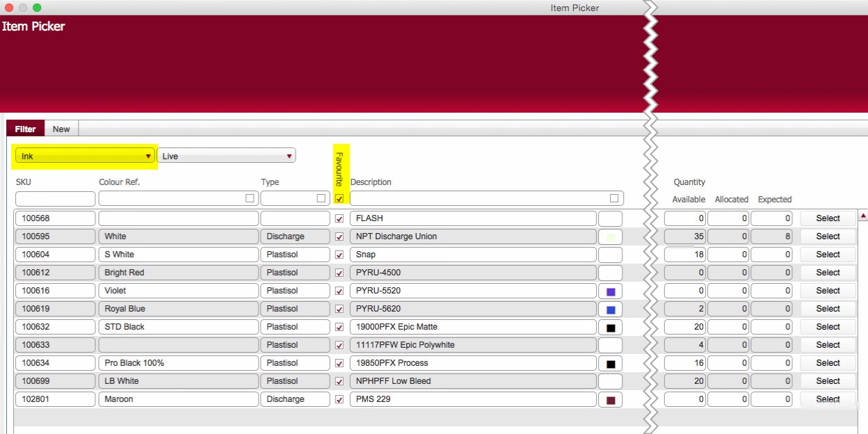
Task: Toggle the Favourite filter checkbox
Action: [x=339, y=198]
